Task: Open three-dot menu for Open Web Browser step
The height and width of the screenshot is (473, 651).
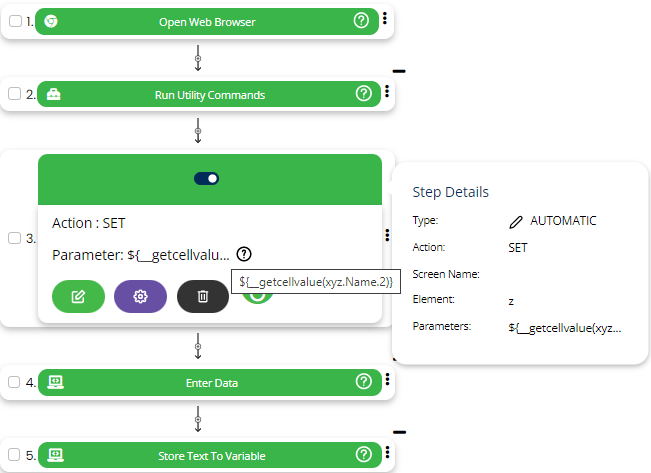Action: (x=386, y=20)
